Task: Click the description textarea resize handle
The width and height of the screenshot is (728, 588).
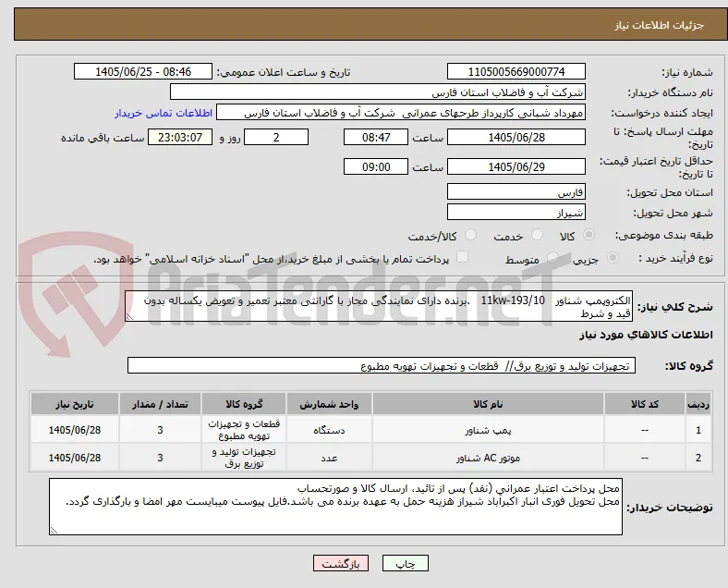Action: point(129,317)
